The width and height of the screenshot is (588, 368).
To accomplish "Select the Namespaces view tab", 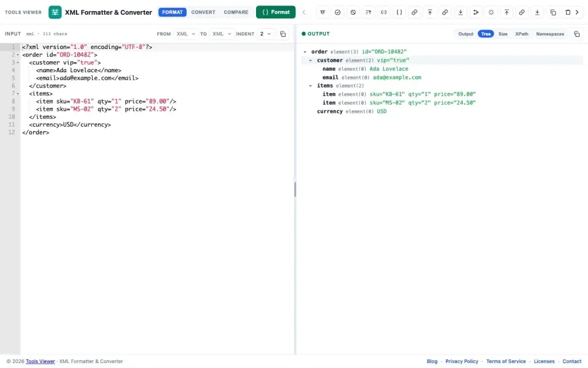I will [x=550, y=34].
